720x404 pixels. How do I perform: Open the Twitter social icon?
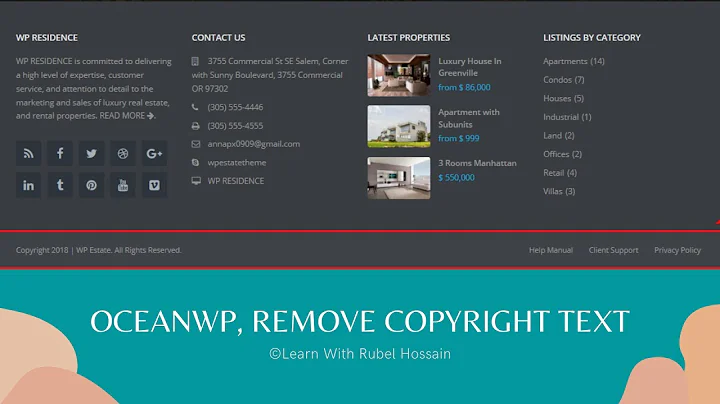coord(91,153)
